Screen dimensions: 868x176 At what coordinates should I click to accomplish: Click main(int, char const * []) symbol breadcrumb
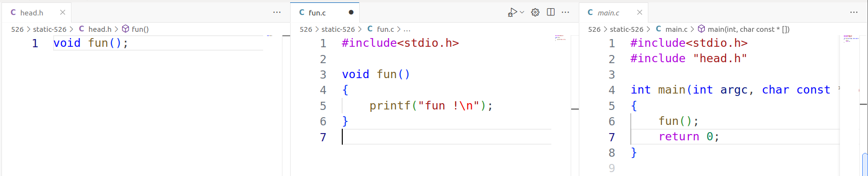[749, 29]
